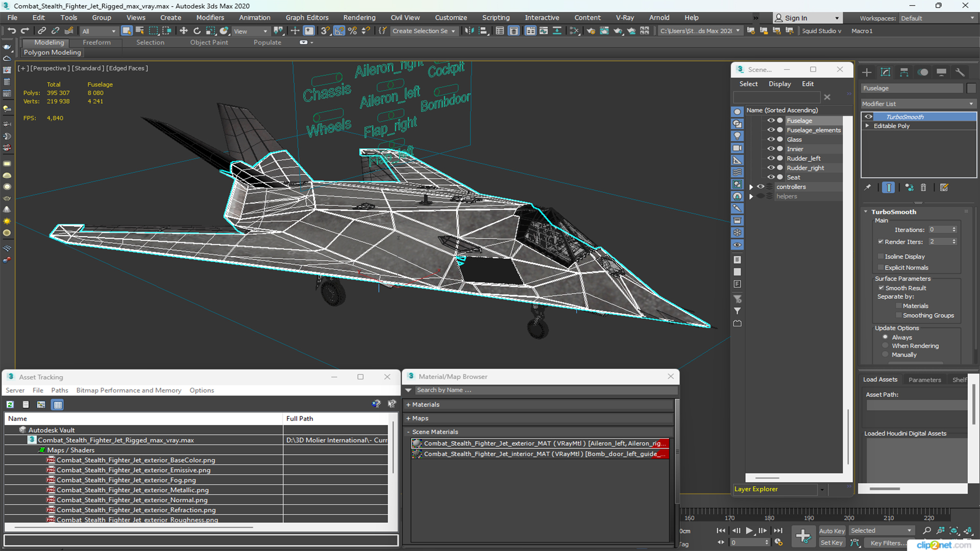Click Zoom Extents Selected icon
This screenshot has height=551, width=980.
coord(954,531)
